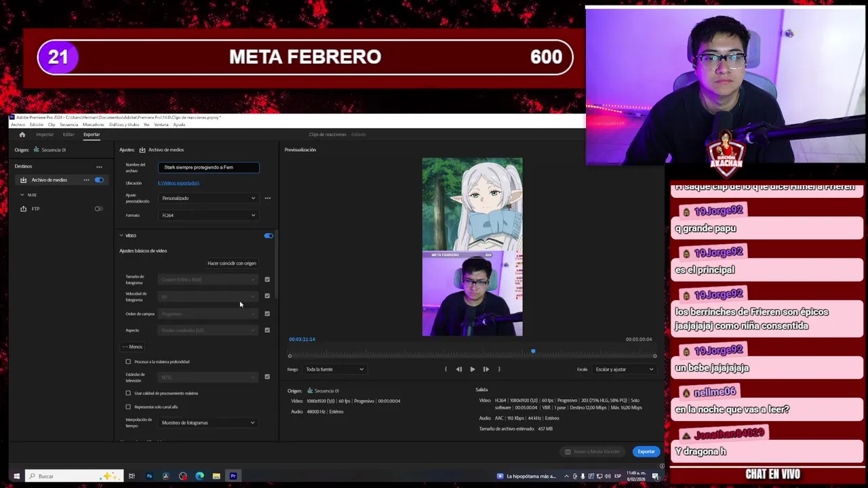Uncheck Estándar de televisión match-source checkbox
This screenshot has height=488, width=868.
(267, 377)
